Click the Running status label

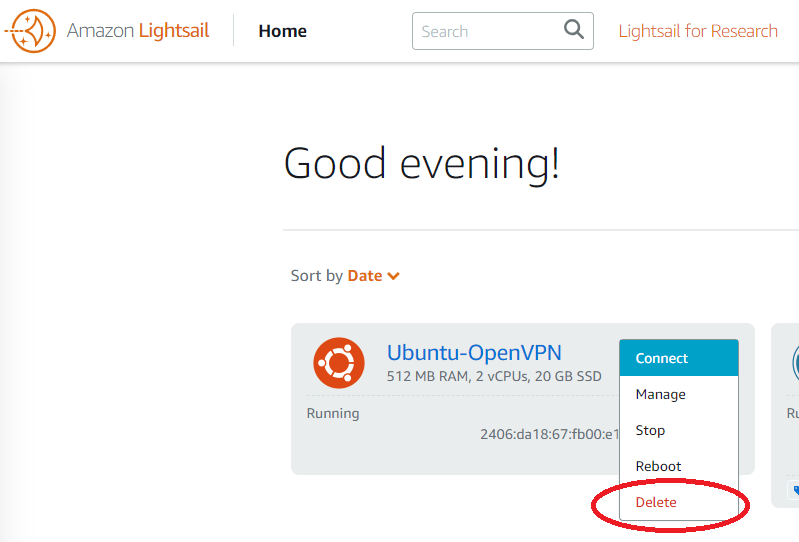point(333,413)
